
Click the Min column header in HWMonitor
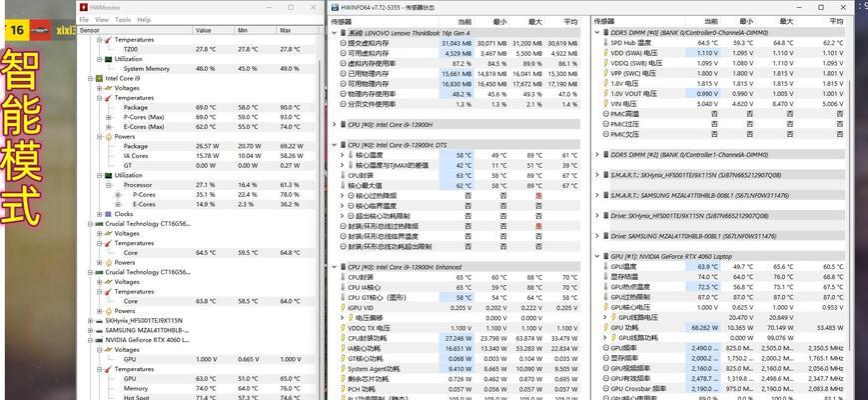pyautogui.click(x=255, y=30)
